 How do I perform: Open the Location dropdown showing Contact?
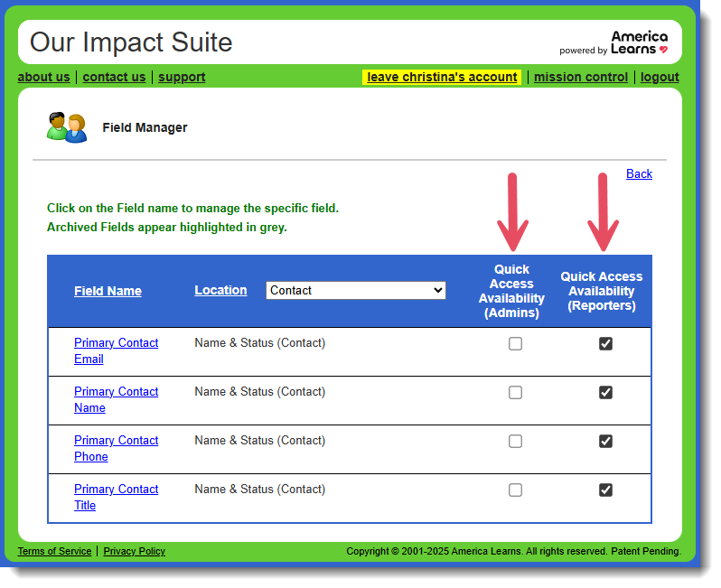point(355,290)
